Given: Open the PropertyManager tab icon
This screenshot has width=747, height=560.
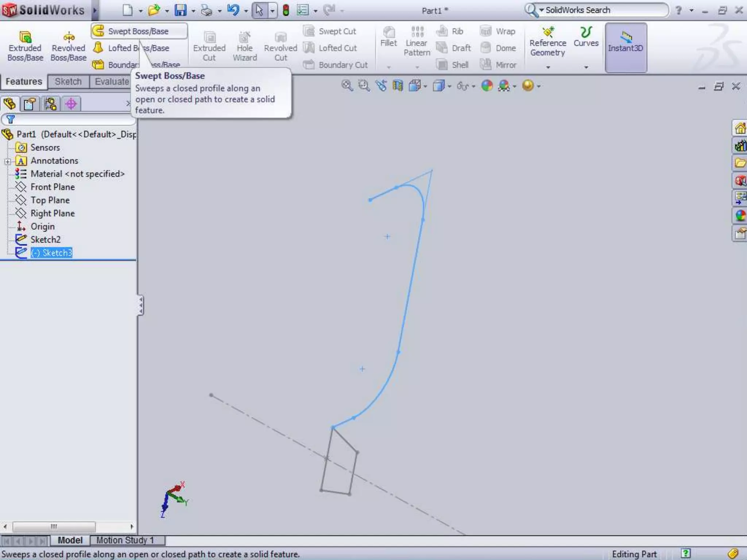Looking at the screenshot, I should (30, 104).
